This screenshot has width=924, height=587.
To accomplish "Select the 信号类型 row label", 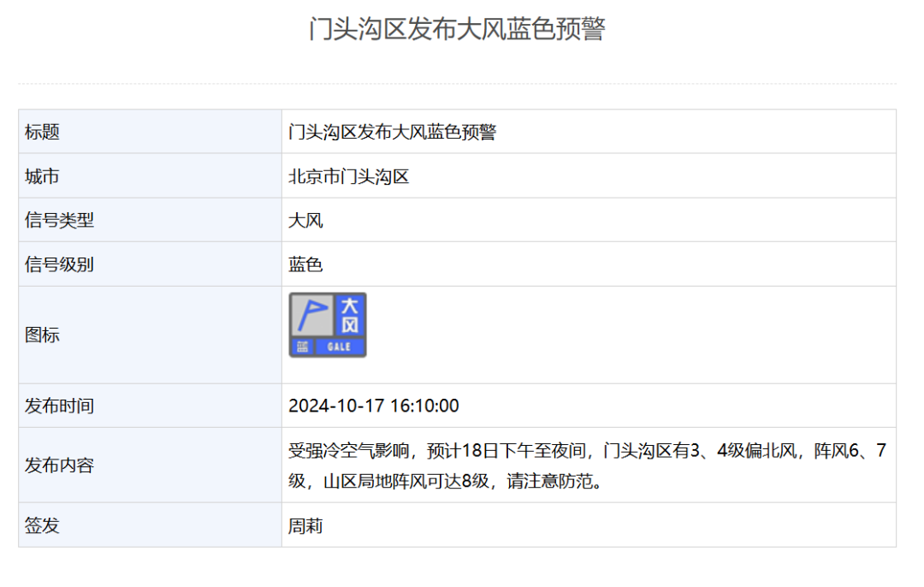I will pos(60,220).
